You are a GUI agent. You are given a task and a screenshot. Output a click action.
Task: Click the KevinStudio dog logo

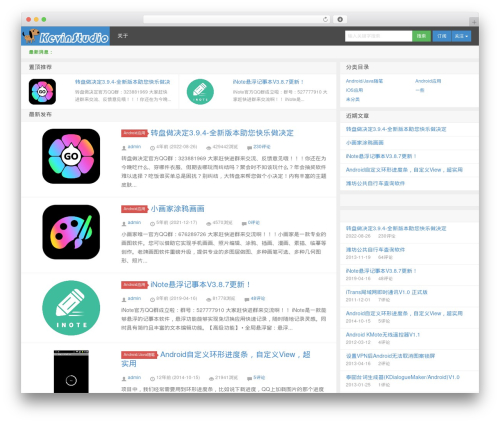click(x=65, y=36)
